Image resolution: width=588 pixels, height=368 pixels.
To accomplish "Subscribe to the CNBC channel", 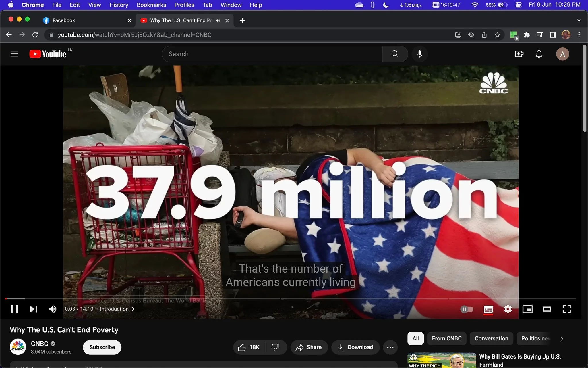I will click(102, 347).
